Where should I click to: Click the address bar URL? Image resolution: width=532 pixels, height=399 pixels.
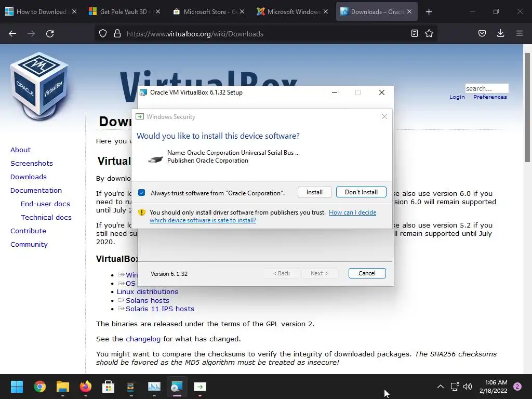pos(195,34)
